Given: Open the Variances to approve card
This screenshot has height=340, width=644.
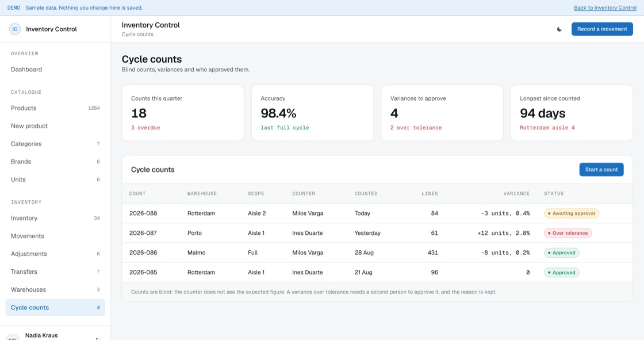Looking at the screenshot, I should click(x=442, y=113).
